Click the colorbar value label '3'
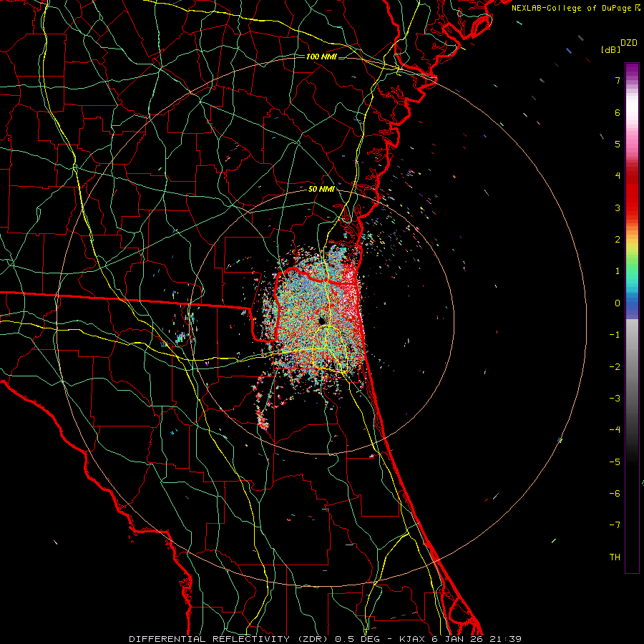Viewport: 644px width, 644px height. 618,208
